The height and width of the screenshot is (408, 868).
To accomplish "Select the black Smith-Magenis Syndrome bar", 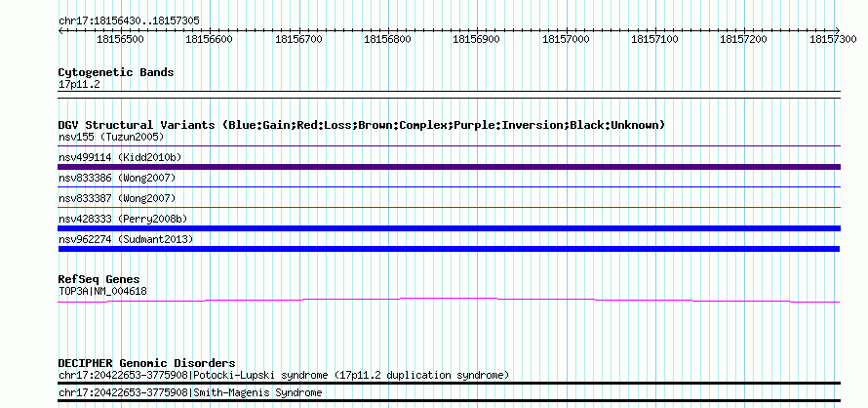I will [450, 400].
